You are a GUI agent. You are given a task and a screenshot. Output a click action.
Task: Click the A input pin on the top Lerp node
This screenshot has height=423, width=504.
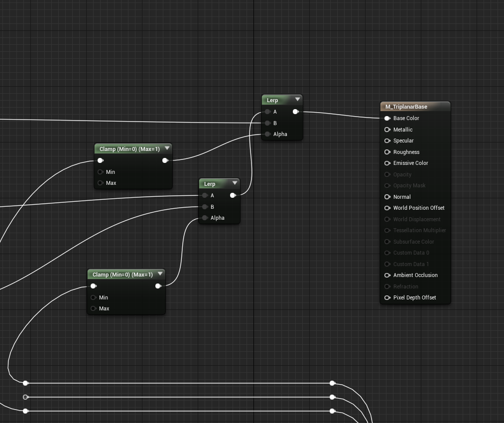click(268, 112)
